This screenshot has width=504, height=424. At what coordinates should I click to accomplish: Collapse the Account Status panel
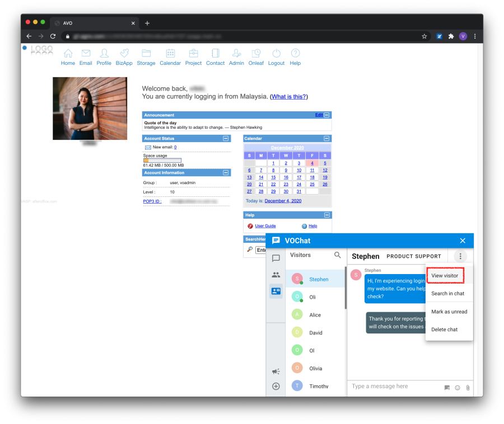[226, 138]
